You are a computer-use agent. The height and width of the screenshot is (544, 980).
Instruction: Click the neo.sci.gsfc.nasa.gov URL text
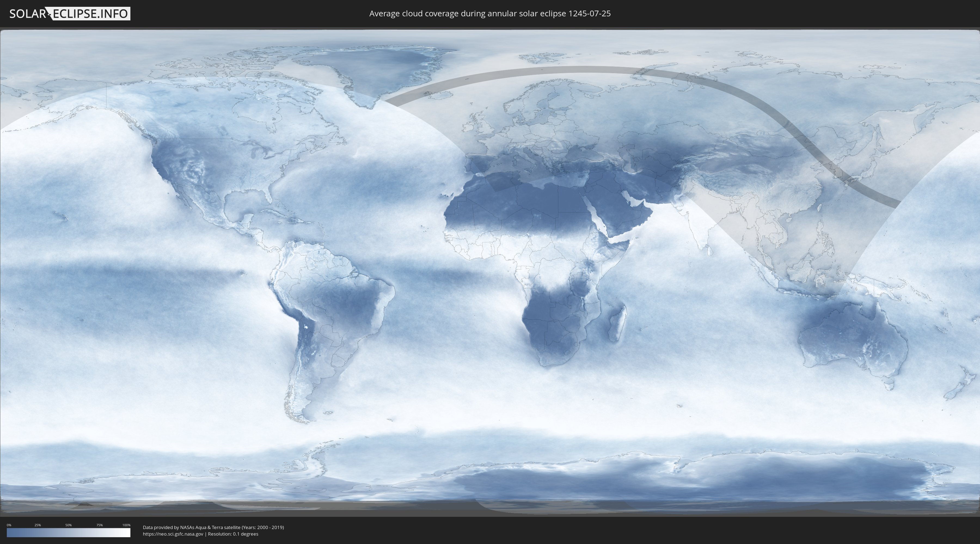(173, 534)
